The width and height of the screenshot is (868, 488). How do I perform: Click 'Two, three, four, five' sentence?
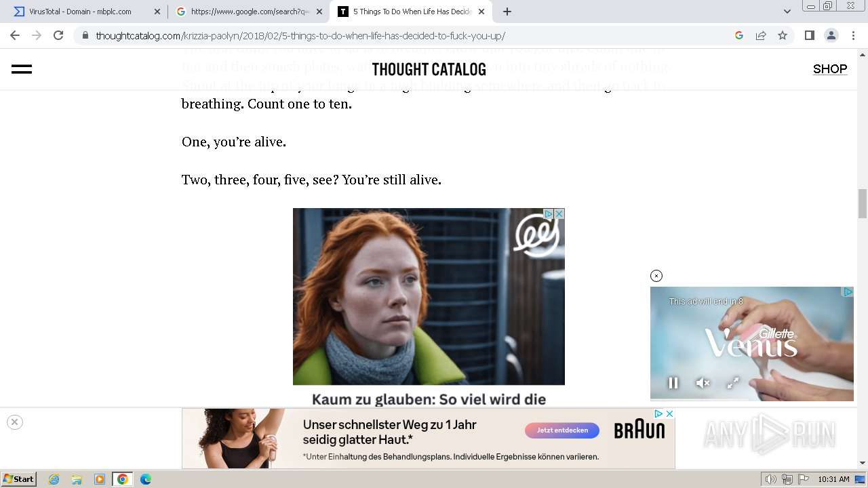pyautogui.click(x=311, y=180)
